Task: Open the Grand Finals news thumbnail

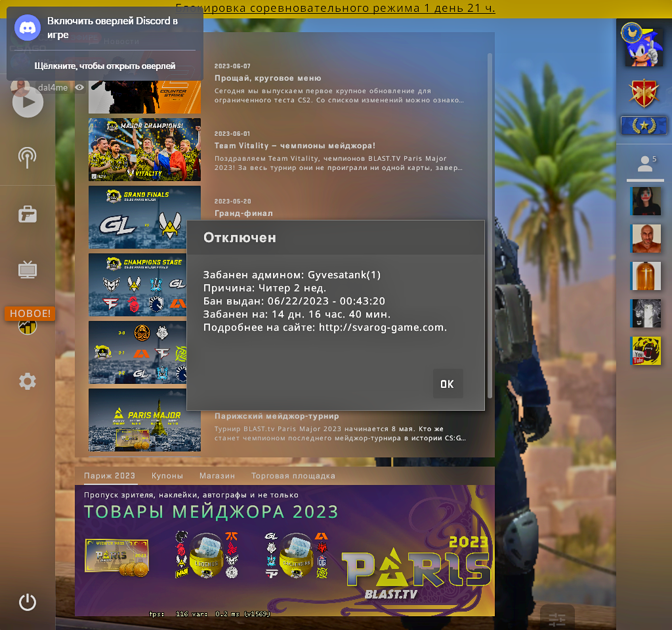Action: [x=138, y=217]
